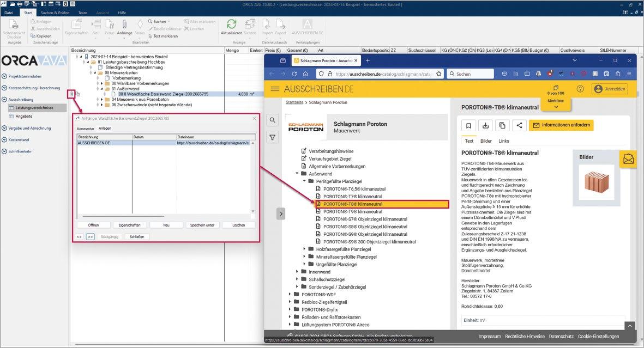The image size is (644, 348).
Task: Expand Projektstammdaten in ORCA sidebar
Action: 4,76
